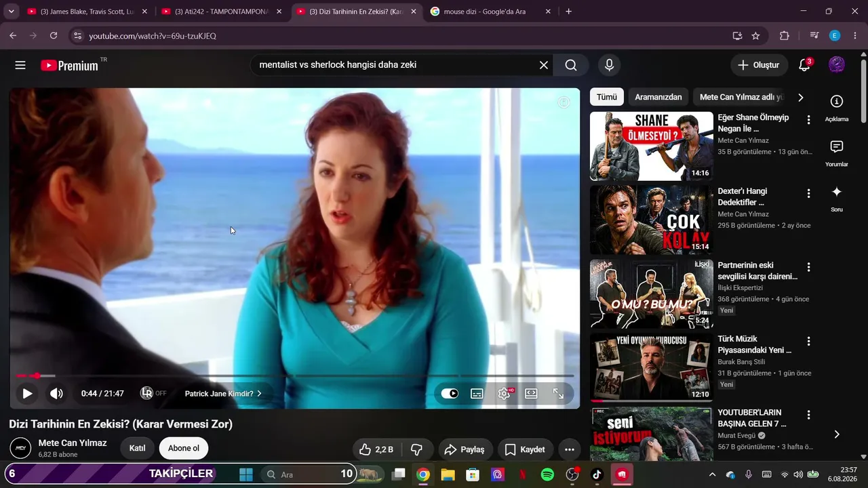
Task: Switch to theater mode
Action: [x=531, y=393]
